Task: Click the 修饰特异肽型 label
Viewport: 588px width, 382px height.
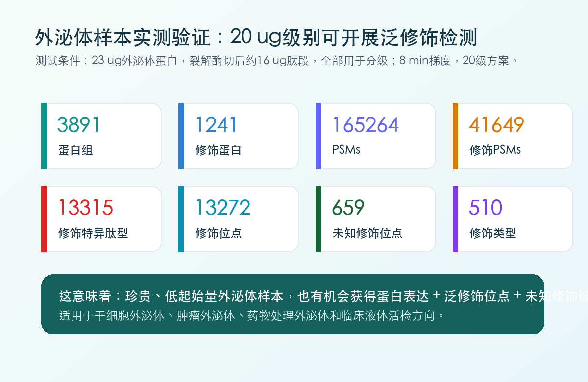Action: coord(93,233)
